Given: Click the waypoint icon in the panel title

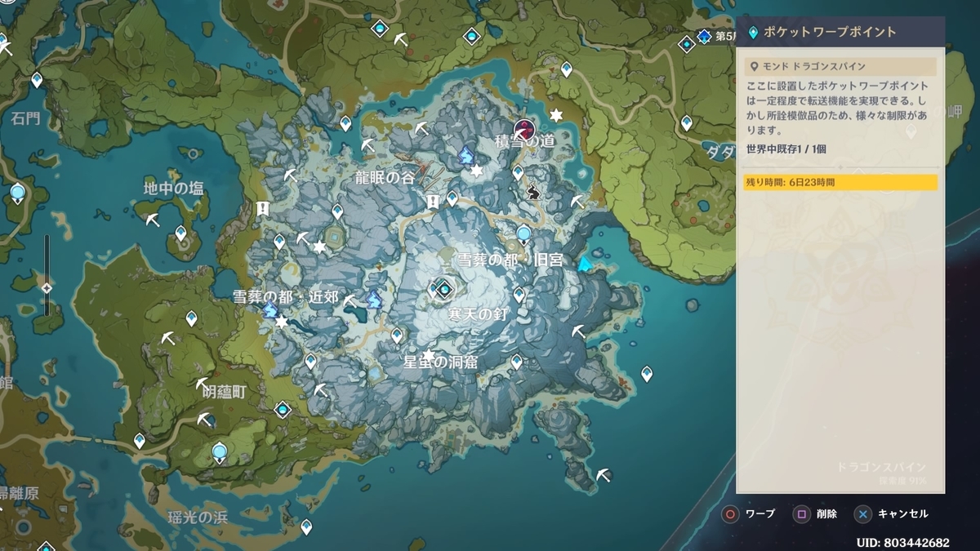Looking at the screenshot, I should tap(753, 33).
